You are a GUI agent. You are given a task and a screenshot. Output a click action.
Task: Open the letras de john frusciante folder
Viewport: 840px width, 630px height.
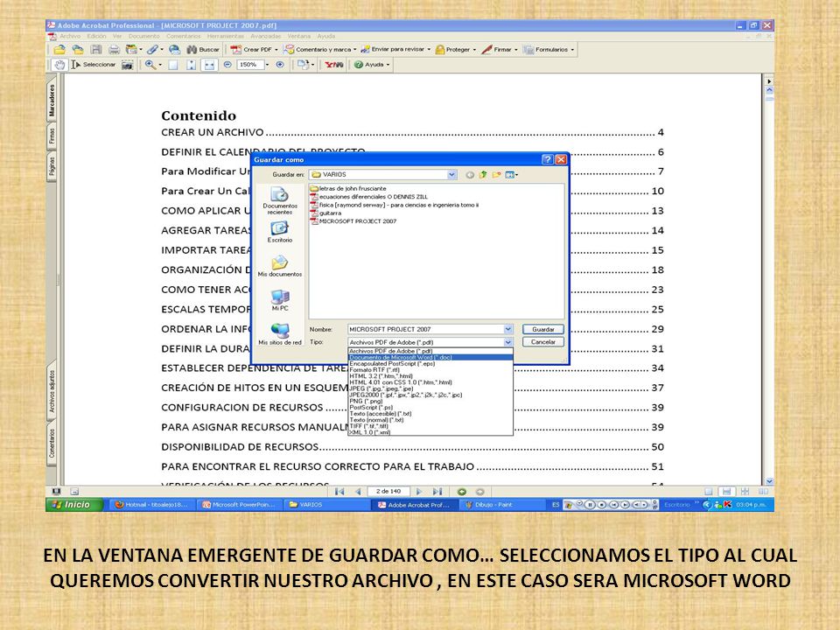click(348, 189)
